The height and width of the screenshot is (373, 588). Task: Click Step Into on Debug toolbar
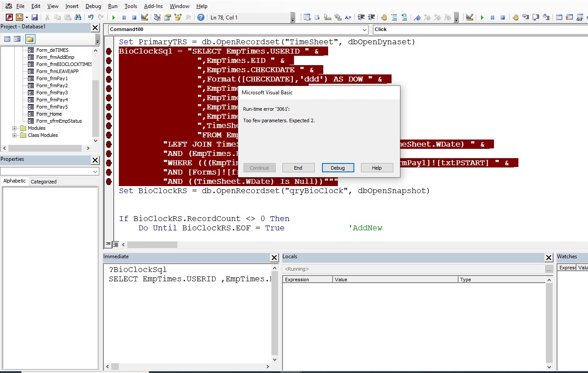tap(525, 17)
